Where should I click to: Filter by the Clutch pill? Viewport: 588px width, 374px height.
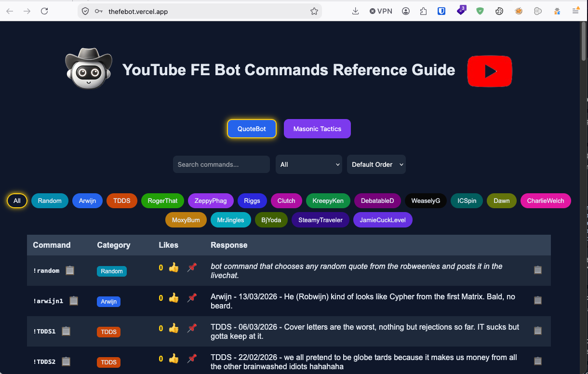point(286,200)
